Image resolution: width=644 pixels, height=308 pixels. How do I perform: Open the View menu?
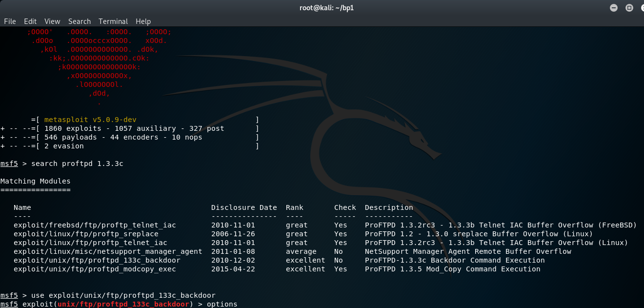pyautogui.click(x=52, y=21)
